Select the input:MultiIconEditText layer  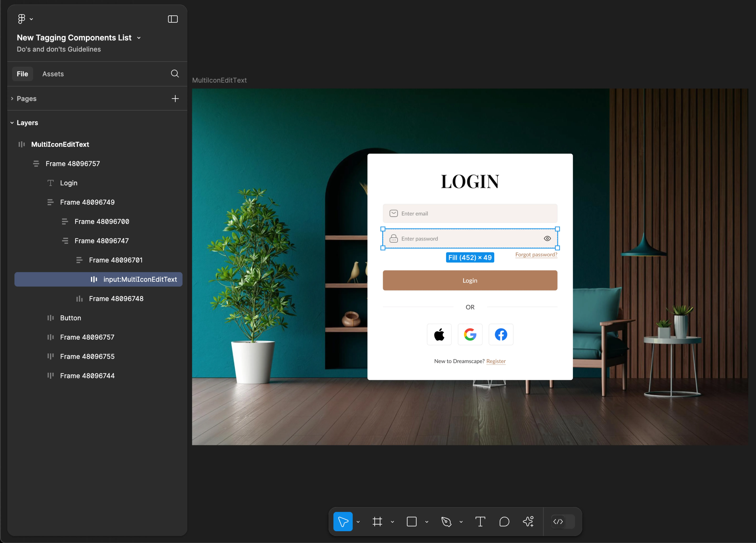click(x=98, y=279)
